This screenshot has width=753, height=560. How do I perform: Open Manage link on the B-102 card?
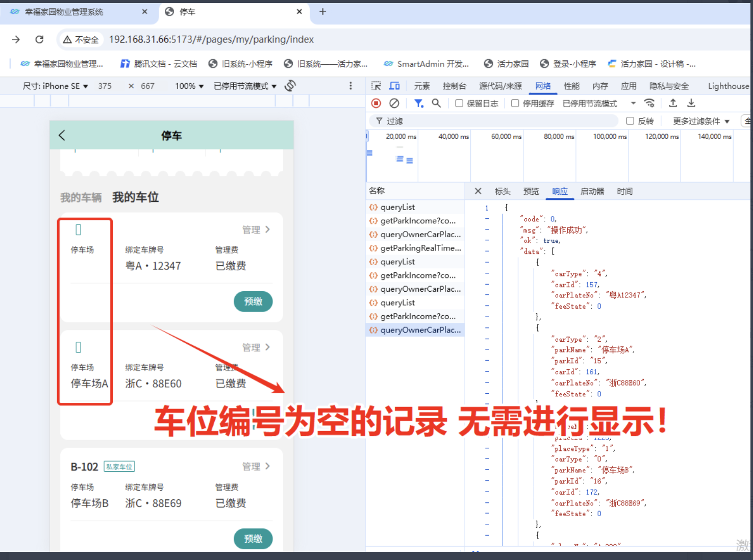click(256, 467)
